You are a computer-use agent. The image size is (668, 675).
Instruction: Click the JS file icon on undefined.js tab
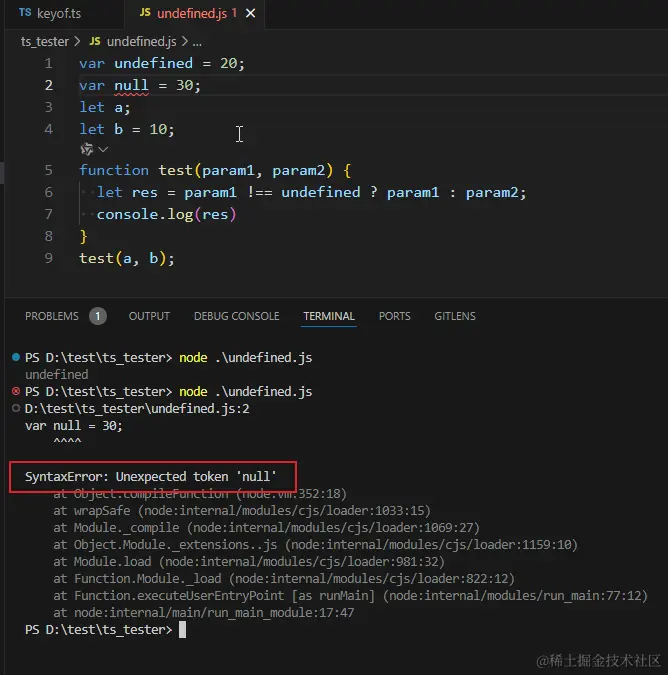coord(145,13)
